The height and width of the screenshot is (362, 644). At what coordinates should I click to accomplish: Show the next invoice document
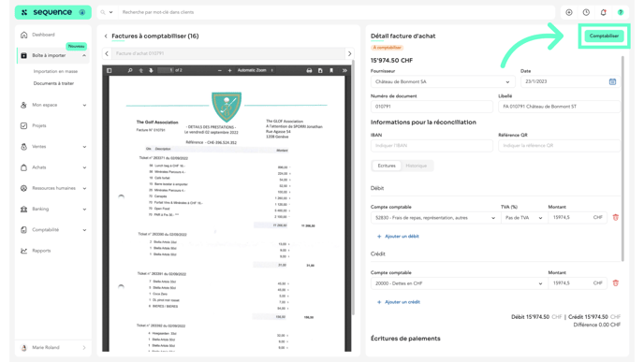pyautogui.click(x=349, y=53)
